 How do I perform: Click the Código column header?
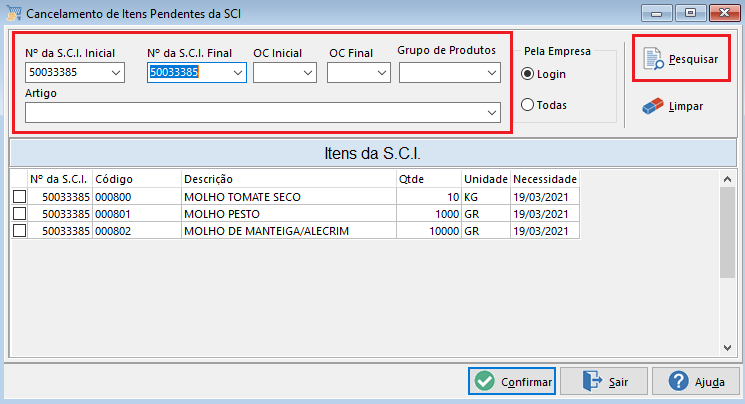point(137,179)
